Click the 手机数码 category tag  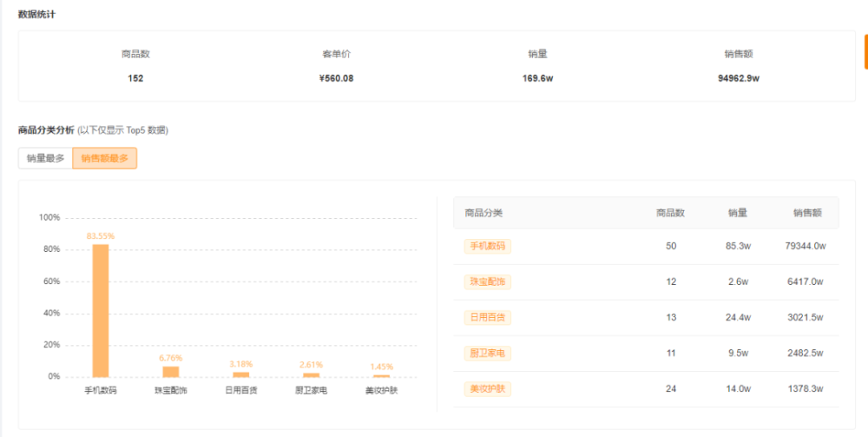pyautogui.click(x=488, y=246)
